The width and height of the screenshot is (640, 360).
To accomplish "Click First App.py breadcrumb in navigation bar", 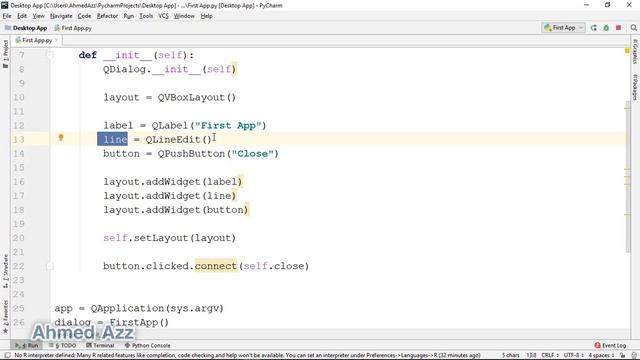I will (x=73, y=28).
